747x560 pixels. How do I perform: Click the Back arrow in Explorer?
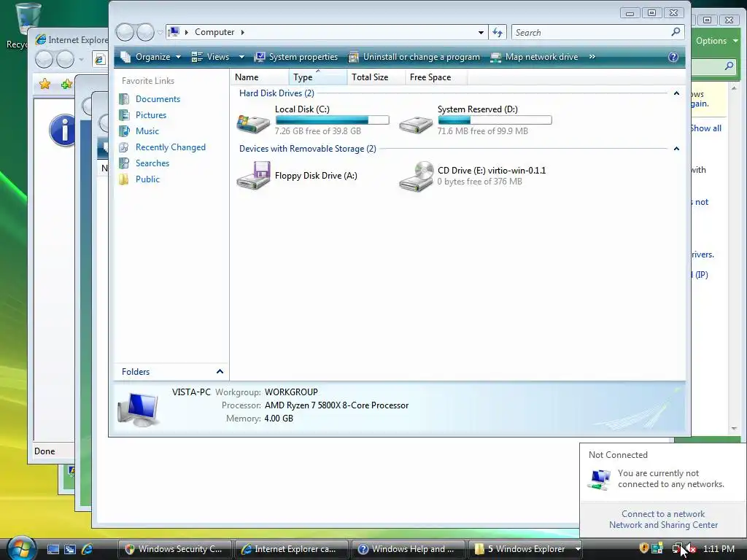(125, 32)
